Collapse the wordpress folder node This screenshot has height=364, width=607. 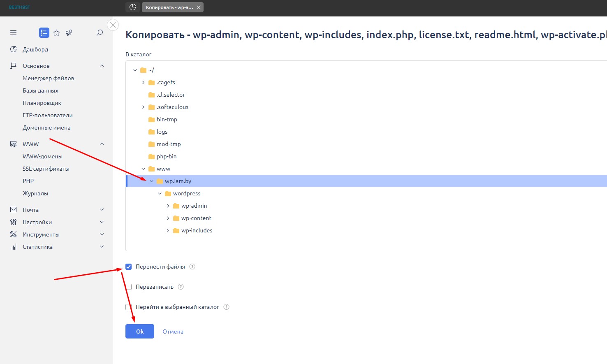tap(160, 193)
